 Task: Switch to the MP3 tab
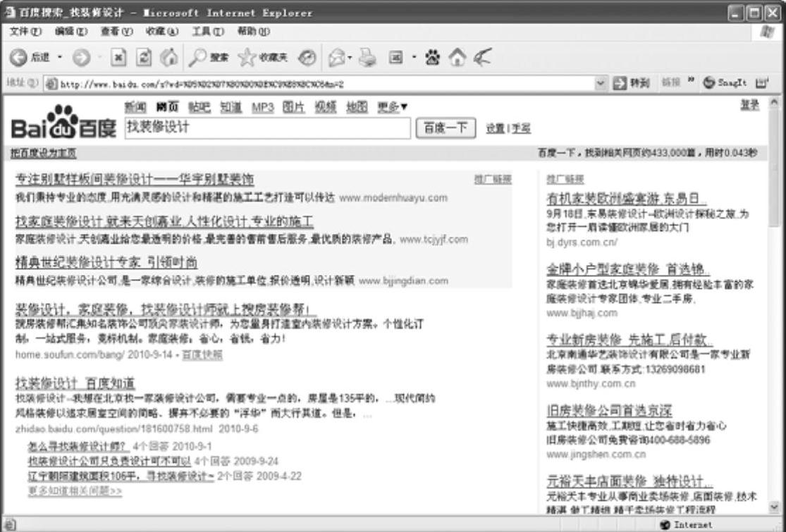tap(263, 106)
